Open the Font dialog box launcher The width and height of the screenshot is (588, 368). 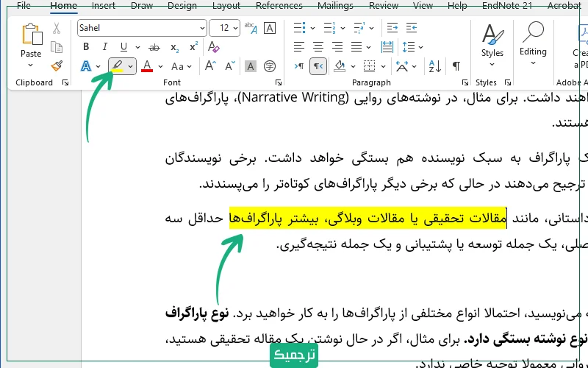[x=278, y=82]
